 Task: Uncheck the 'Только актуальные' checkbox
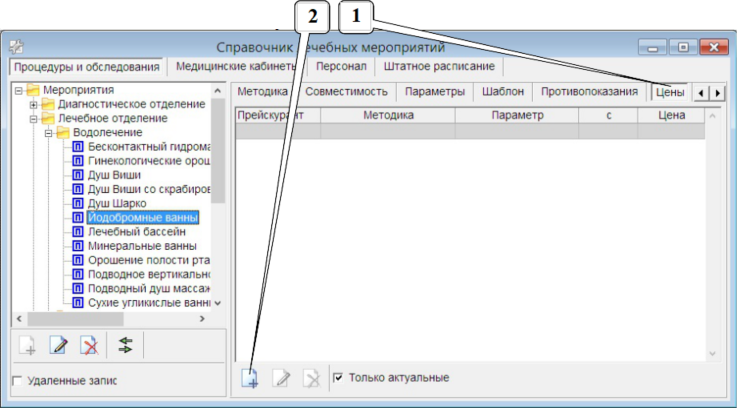(x=338, y=378)
